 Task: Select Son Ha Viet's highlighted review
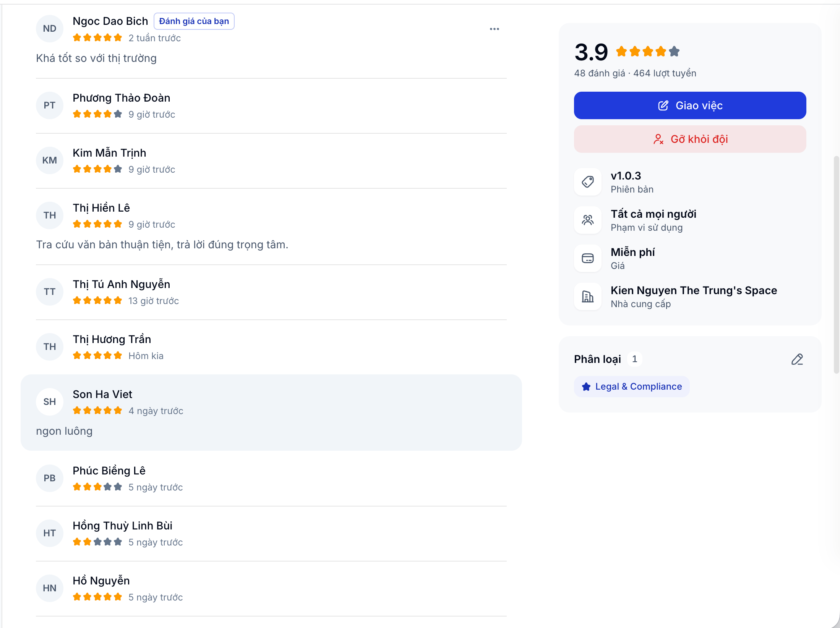pyautogui.click(x=271, y=413)
